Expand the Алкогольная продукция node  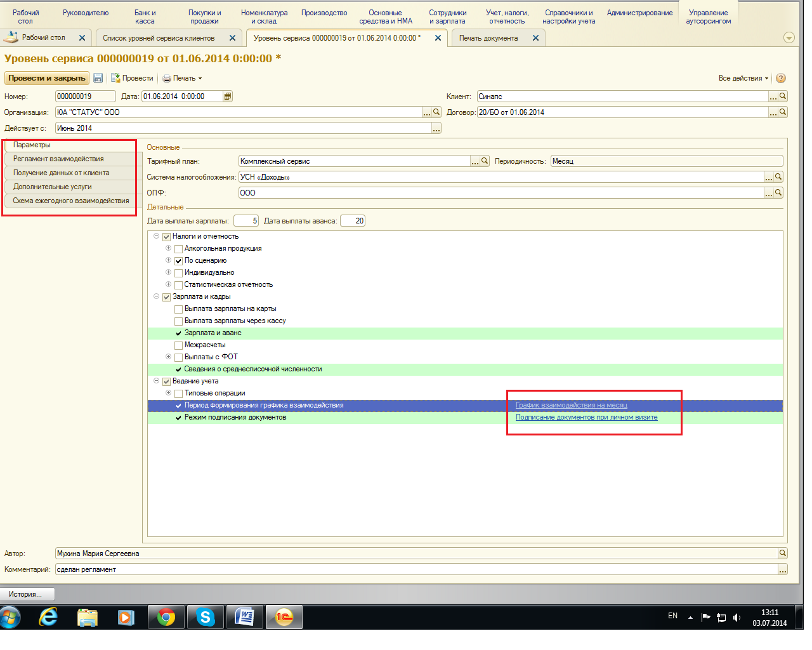coord(168,248)
